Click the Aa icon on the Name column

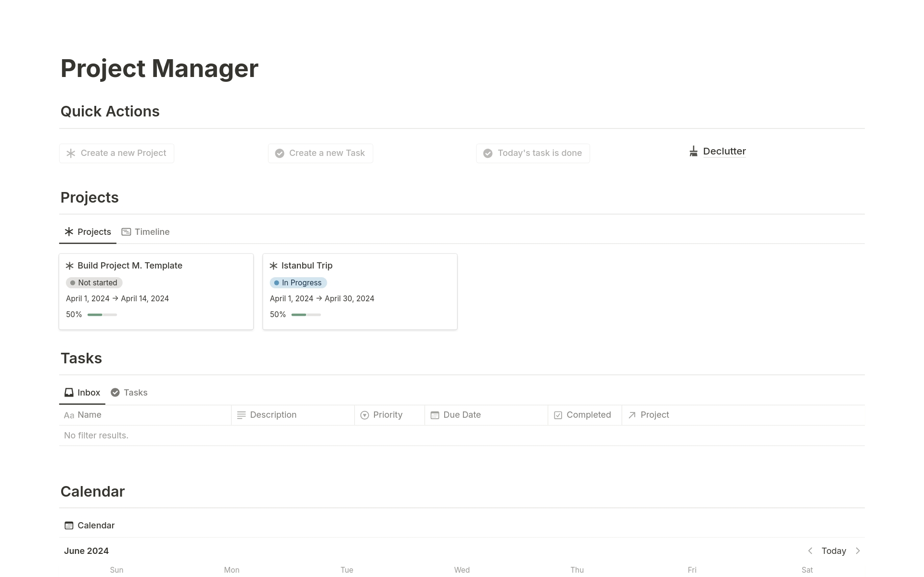pos(69,415)
